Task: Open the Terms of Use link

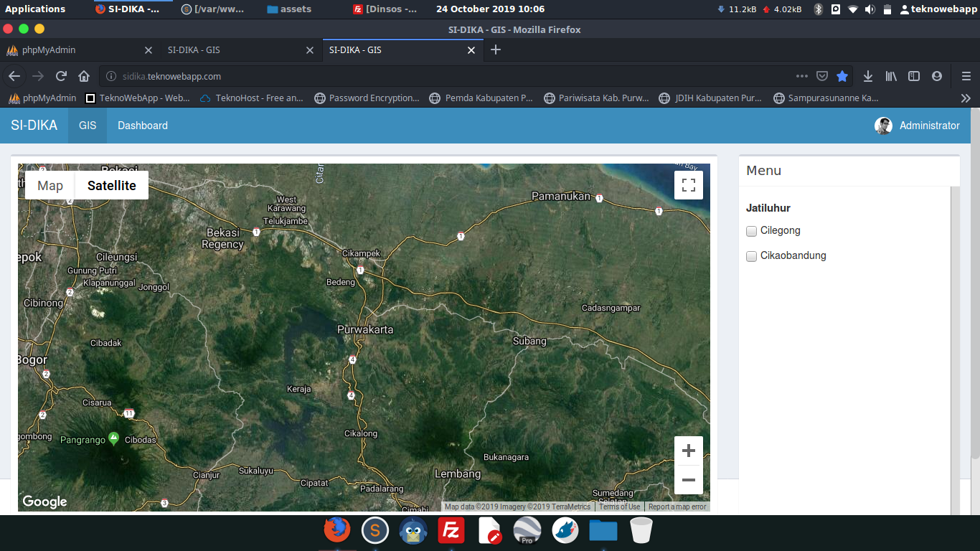Action: click(620, 507)
